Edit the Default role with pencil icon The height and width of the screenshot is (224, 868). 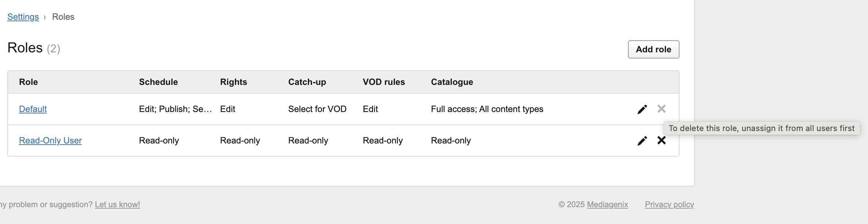[x=642, y=109]
